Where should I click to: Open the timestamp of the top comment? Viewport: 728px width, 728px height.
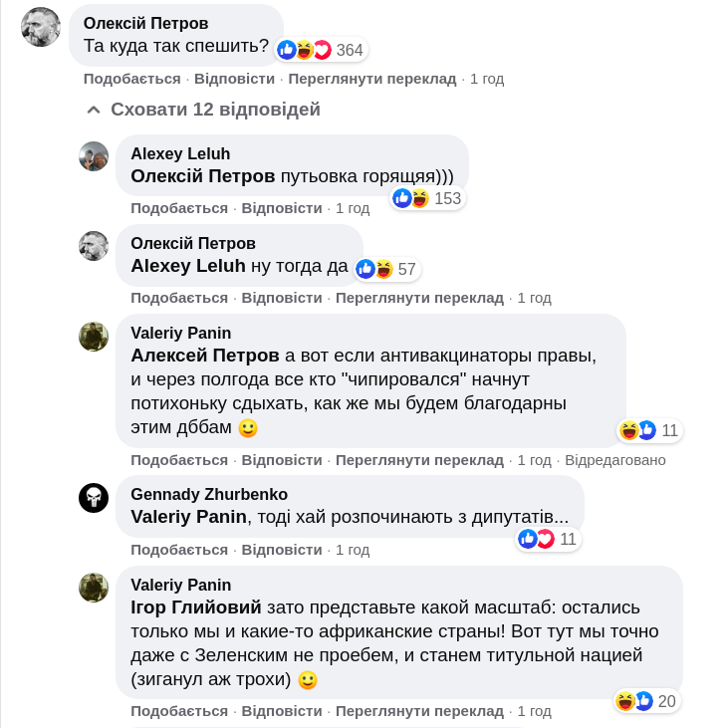pos(487,79)
